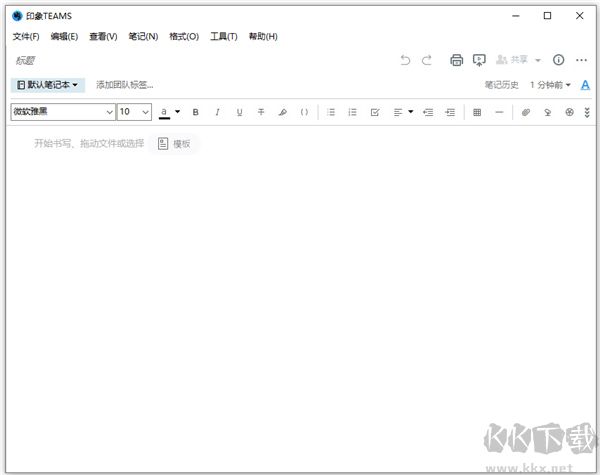The width and height of the screenshot is (600, 475).
Task: Click the text alignment icon
Action: 398,112
